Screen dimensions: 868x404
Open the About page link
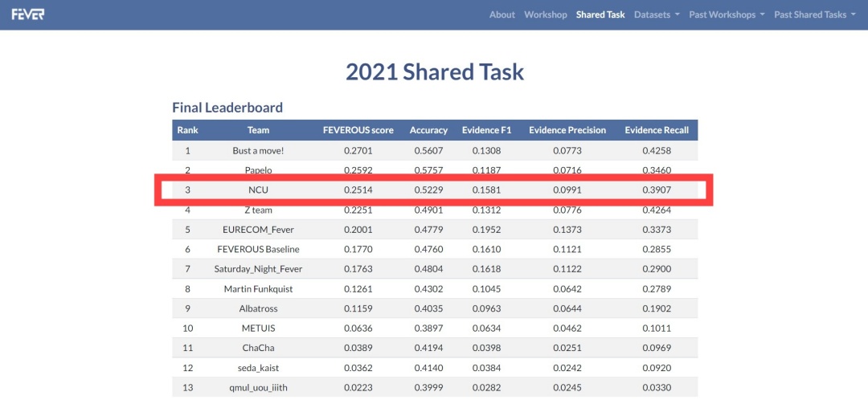click(x=502, y=14)
